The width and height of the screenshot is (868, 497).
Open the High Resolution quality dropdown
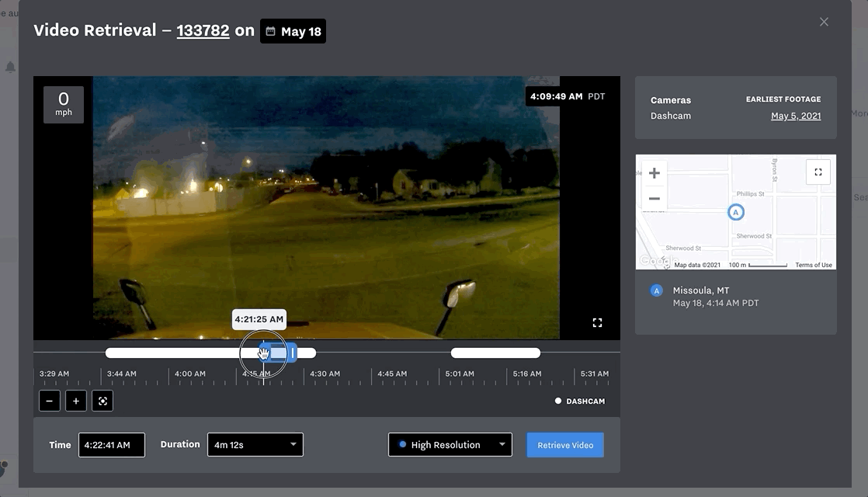pyautogui.click(x=450, y=444)
